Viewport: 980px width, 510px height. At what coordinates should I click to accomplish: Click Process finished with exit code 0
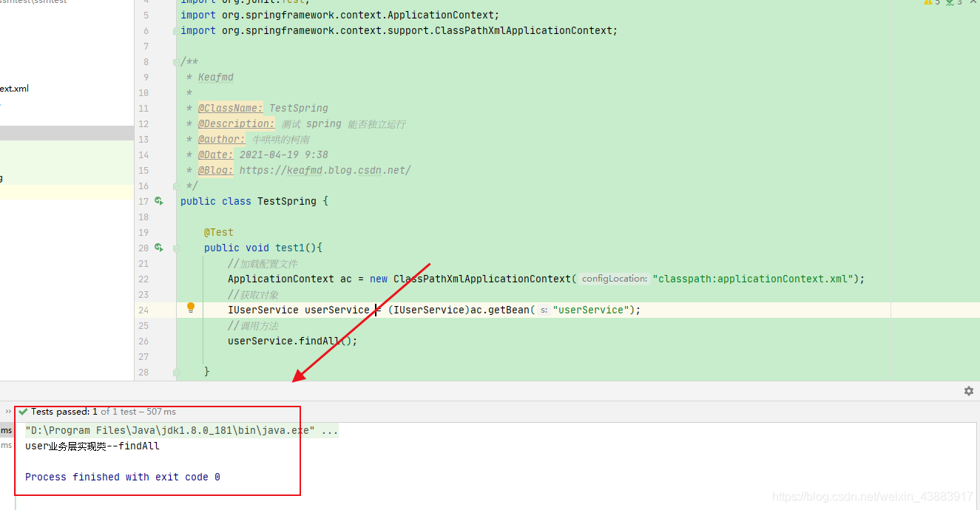click(x=123, y=477)
